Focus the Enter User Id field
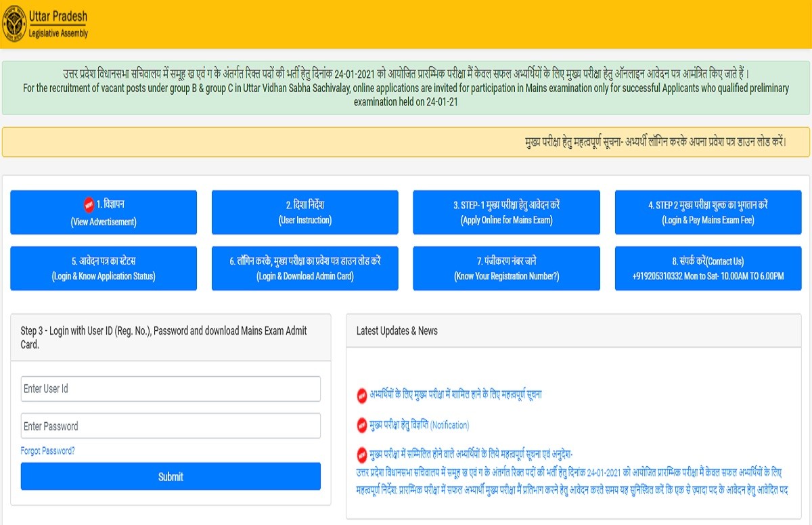Viewport: 812px width, 525px height. (x=171, y=389)
